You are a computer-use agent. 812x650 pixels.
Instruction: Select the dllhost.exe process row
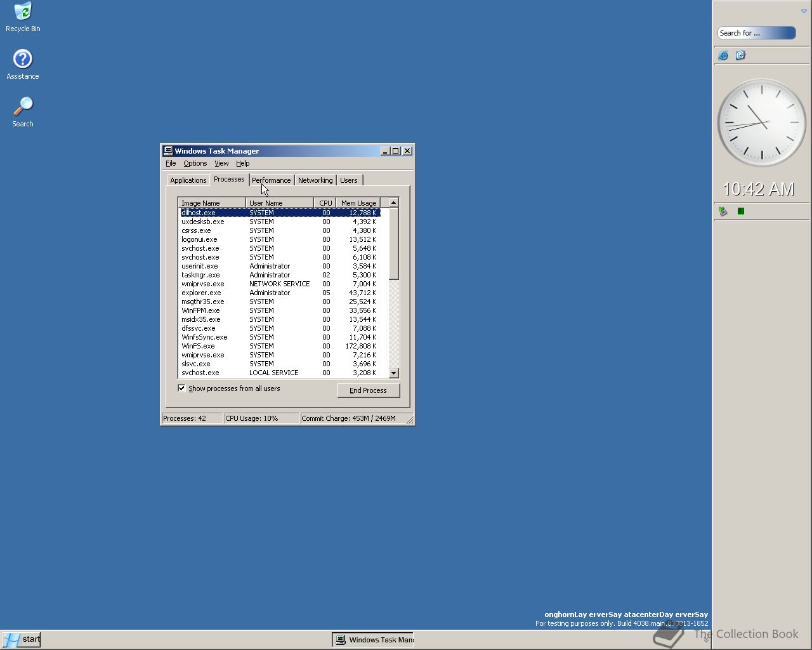pos(279,213)
